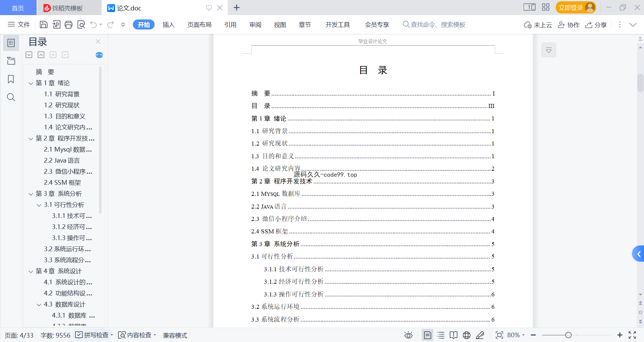Open the 文件 menu
Viewport: 644px width, 342px height.
point(19,24)
